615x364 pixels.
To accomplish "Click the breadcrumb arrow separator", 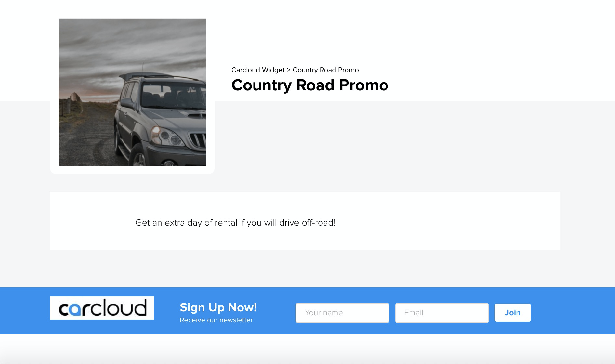I will (x=288, y=70).
